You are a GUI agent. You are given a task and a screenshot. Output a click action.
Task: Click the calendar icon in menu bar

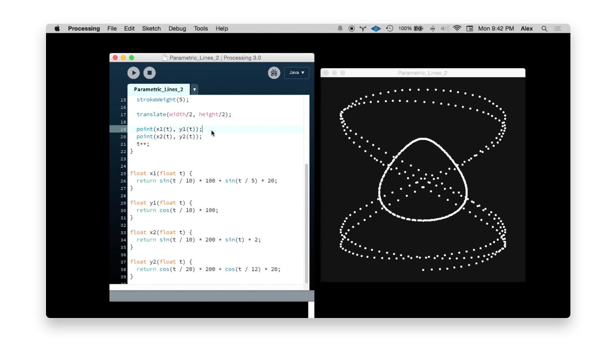point(469,28)
